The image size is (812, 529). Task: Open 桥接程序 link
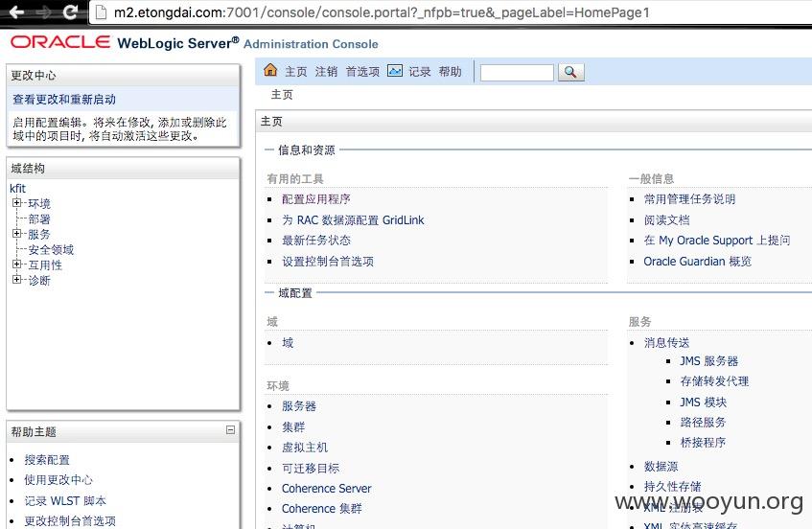(x=703, y=443)
